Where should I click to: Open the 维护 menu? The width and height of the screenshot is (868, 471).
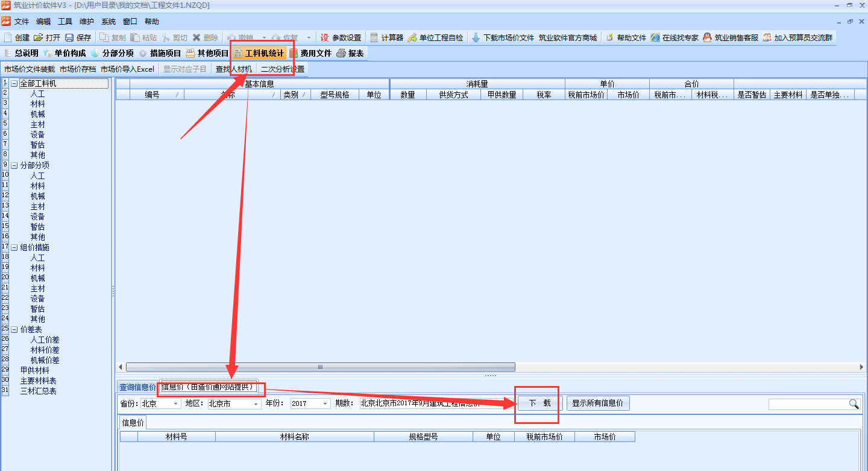coord(87,22)
